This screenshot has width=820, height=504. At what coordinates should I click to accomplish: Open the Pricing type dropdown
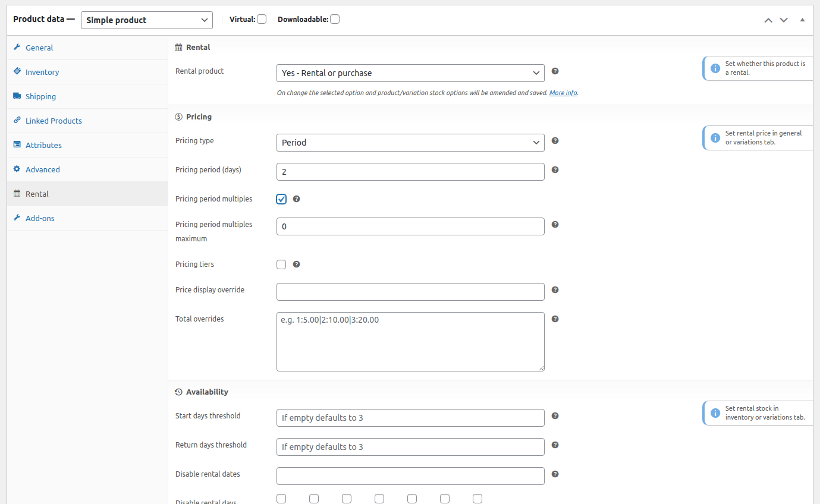coord(410,143)
